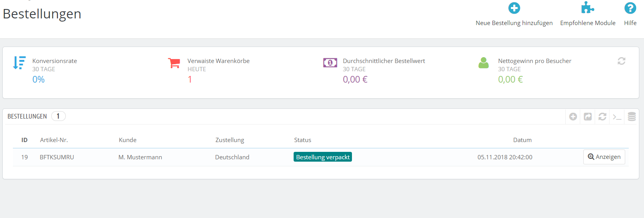Click the Bestellungen count badge

pos(58,116)
